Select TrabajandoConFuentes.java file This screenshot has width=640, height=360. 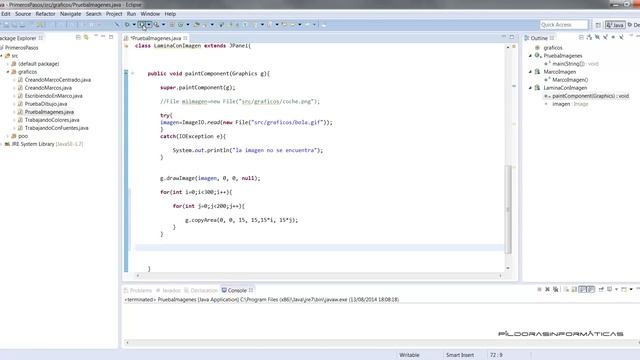click(56, 128)
